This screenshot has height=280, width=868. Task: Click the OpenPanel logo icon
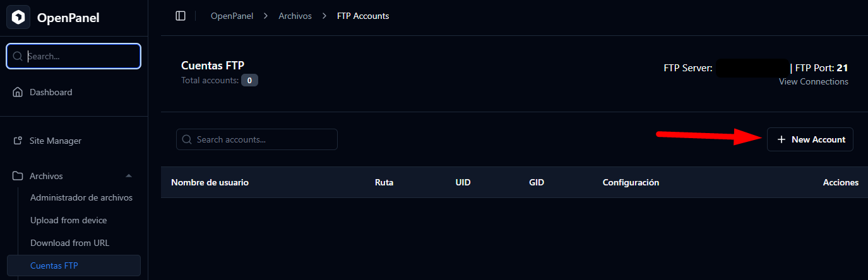(18, 18)
